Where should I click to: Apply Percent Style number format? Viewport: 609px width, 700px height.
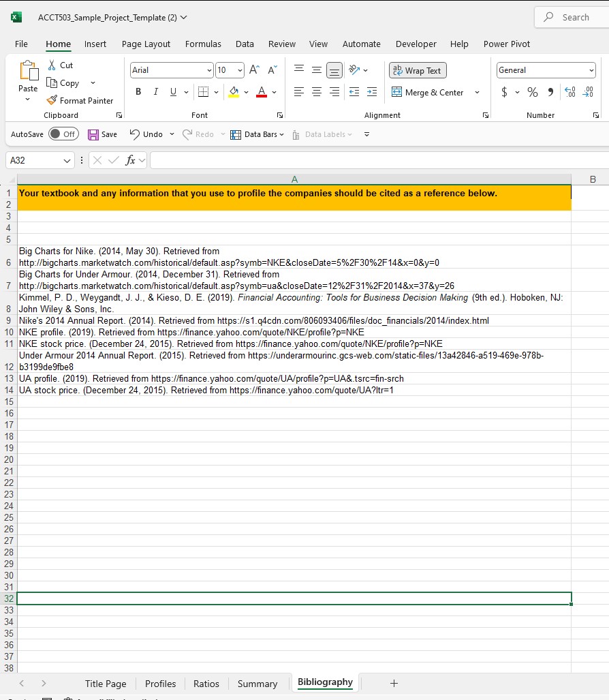point(532,91)
